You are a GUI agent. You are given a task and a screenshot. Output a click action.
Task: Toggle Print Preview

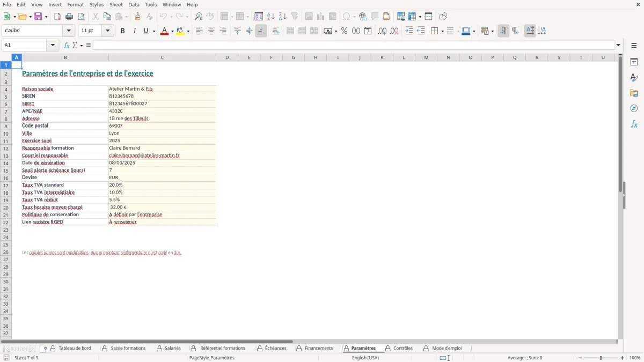[x=81, y=17]
